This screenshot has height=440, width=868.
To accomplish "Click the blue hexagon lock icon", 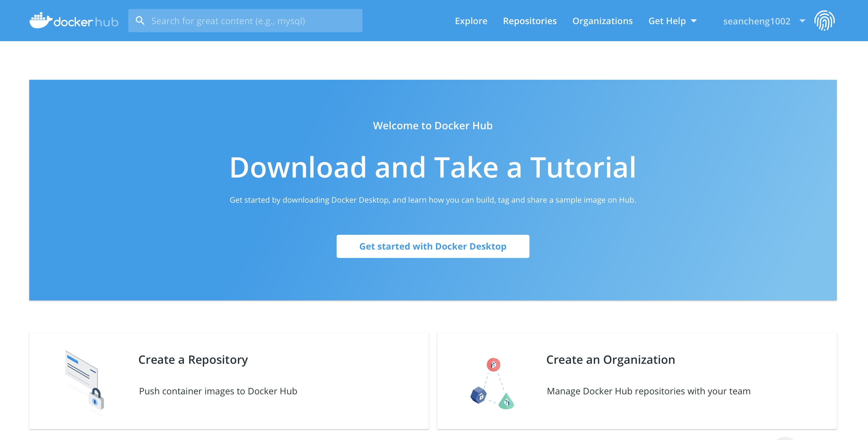I will pos(478,395).
